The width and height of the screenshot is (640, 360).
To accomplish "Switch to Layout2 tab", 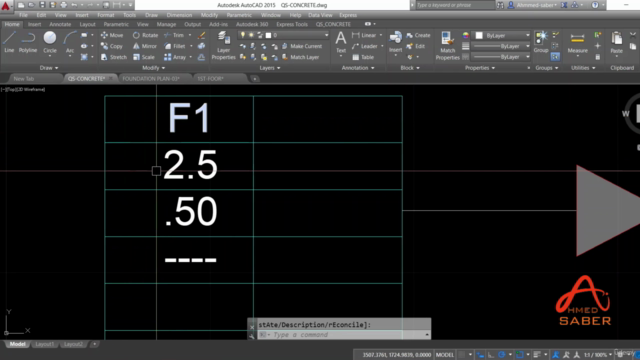I will pos(73,344).
